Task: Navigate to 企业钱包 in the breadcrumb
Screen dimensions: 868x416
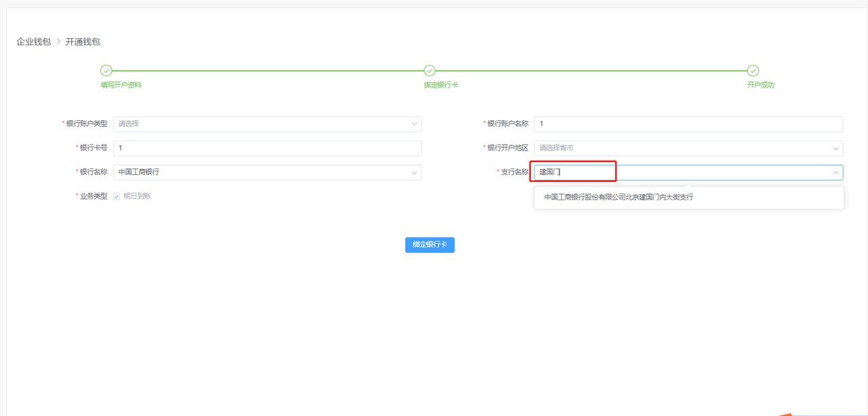Action: coord(33,42)
